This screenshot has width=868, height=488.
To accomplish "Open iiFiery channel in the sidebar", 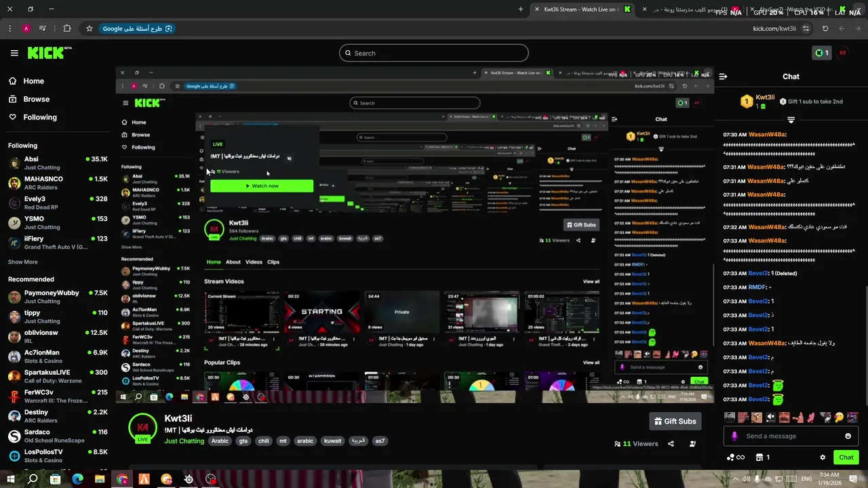I will pos(58,243).
